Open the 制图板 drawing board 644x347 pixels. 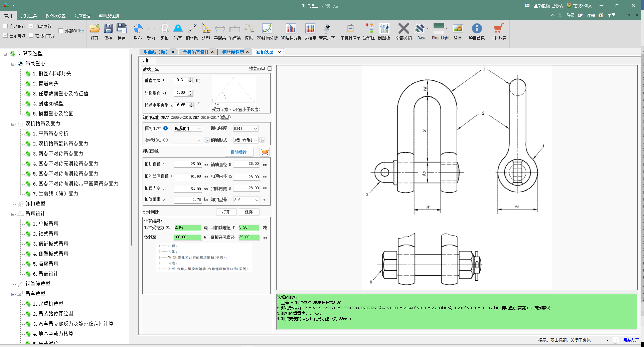coord(384,32)
